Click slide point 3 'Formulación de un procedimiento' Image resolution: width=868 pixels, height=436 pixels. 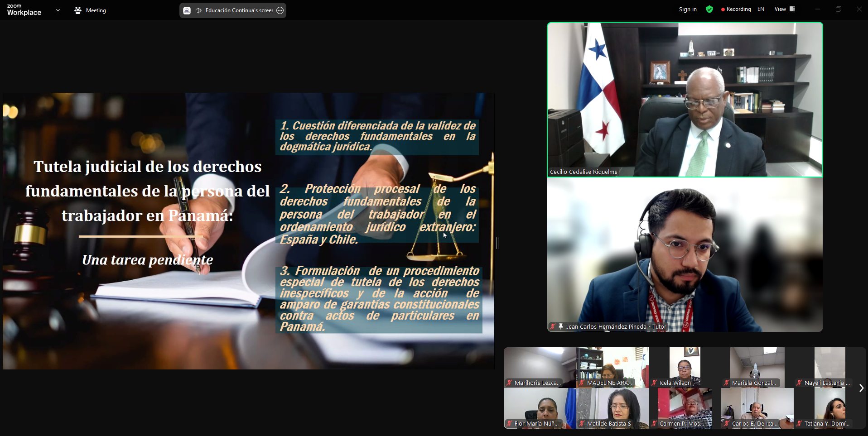tap(379, 299)
